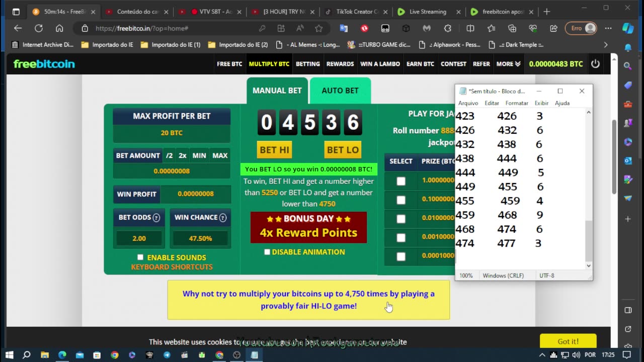Switch to the Live Streaming browser tab

[x=428, y=12]
